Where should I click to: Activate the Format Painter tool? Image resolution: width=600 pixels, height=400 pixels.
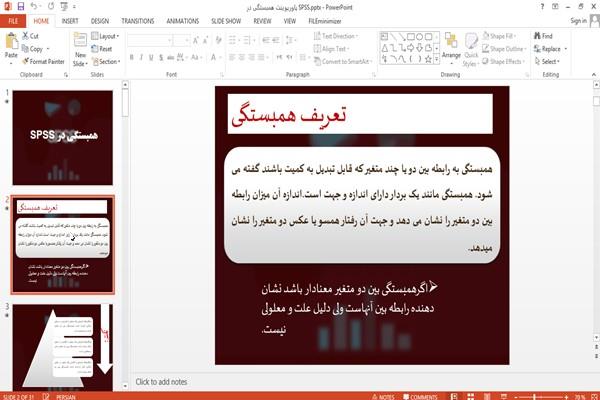coord(43,61)
